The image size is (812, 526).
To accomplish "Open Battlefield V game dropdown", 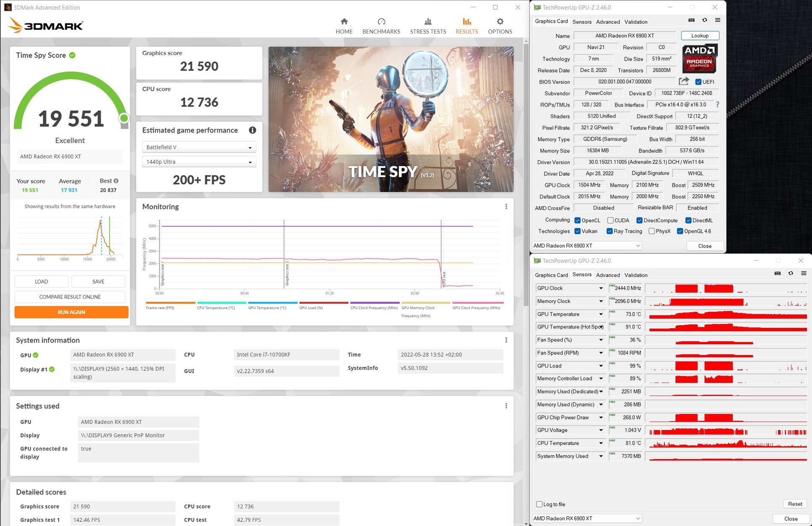I will point(199,147).
